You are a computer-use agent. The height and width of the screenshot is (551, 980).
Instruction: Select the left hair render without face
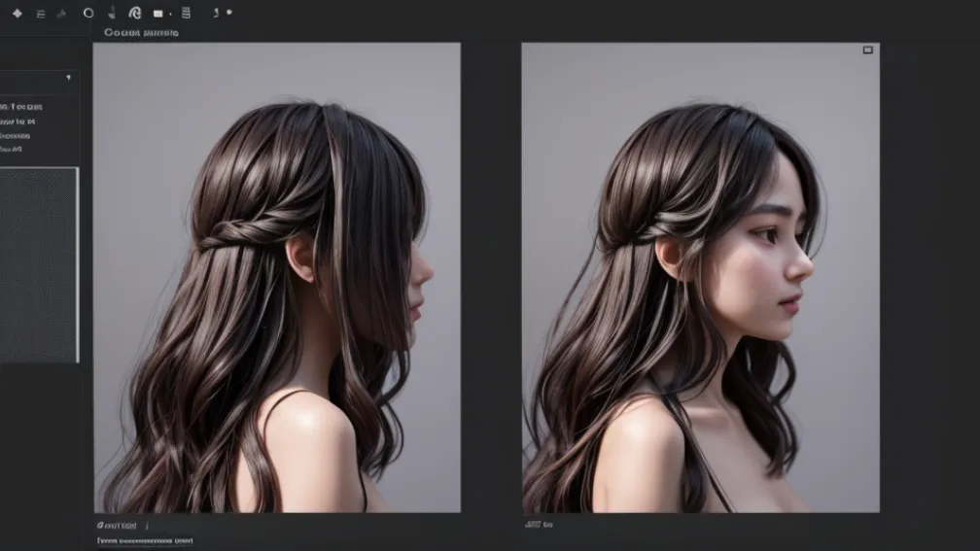[x=277, y=277]
